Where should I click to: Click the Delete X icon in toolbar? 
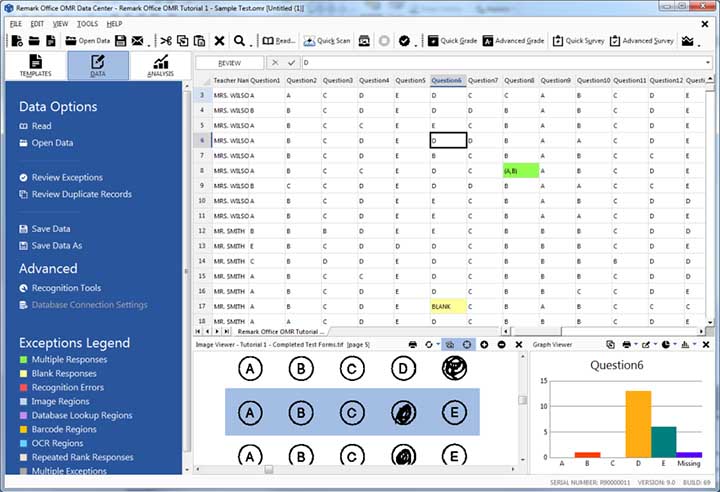point(219,41)
